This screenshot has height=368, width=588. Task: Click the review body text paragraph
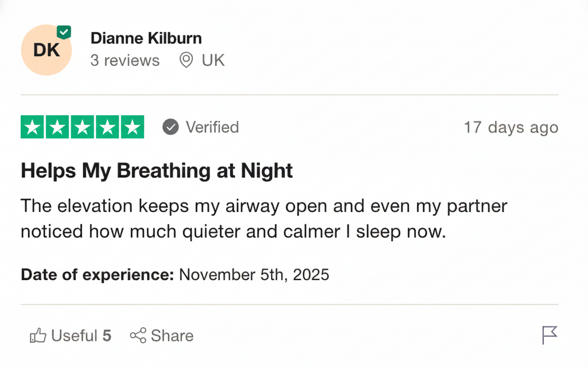pyautogui.click(x=264, y=219)
